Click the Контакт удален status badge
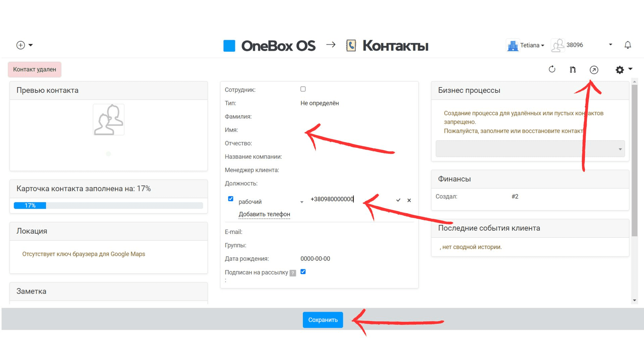Image resolution: width=644 pixels, height=362 pixels. coord(35,69)
